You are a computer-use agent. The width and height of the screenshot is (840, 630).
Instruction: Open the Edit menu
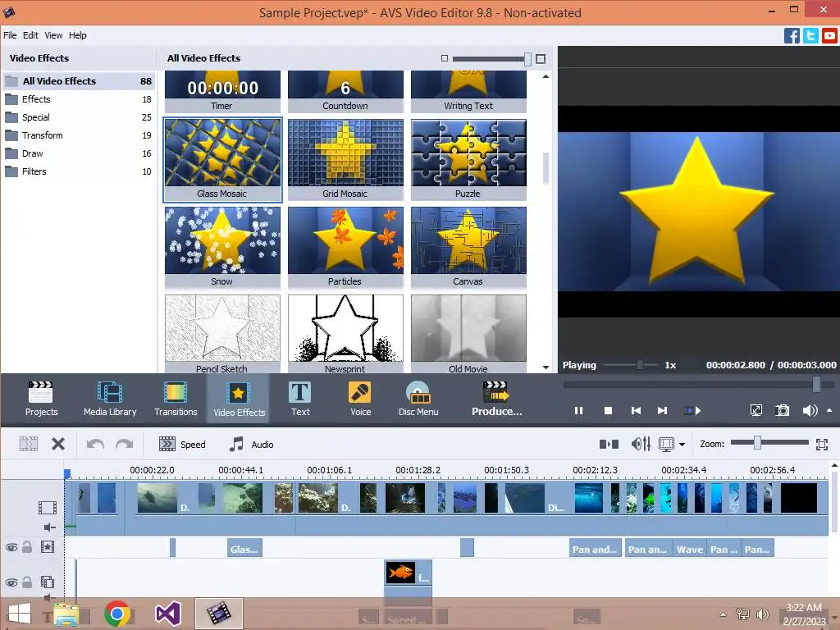tap(30, 35)
